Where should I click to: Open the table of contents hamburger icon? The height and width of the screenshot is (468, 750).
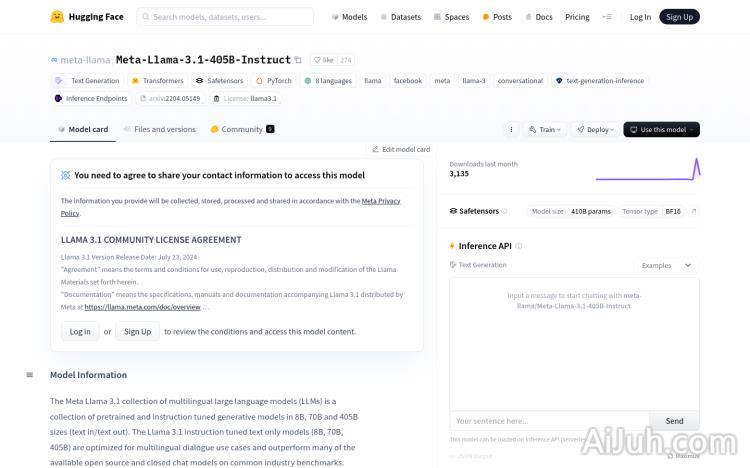(x=30, y=375)
